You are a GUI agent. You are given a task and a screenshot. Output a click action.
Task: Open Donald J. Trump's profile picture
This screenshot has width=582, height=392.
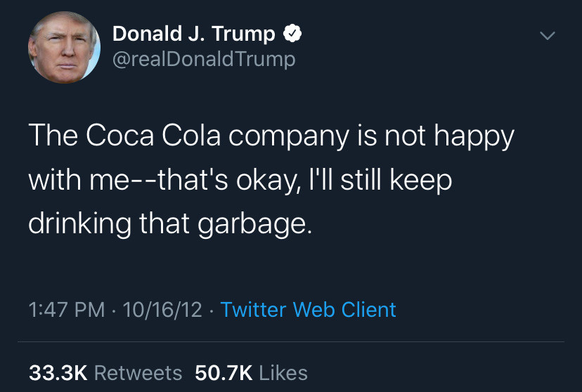(64, 48)
